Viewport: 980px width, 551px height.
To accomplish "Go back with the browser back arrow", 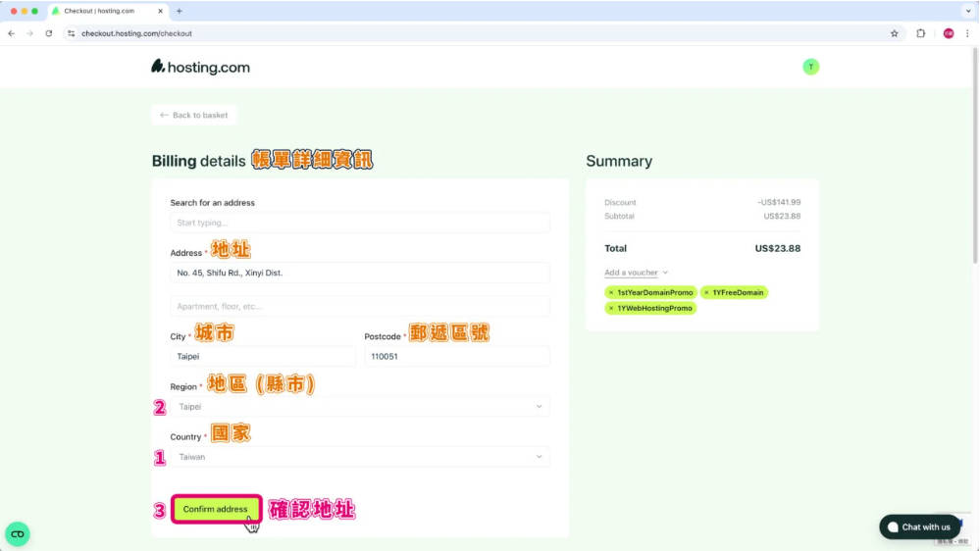I will [11, 33].
